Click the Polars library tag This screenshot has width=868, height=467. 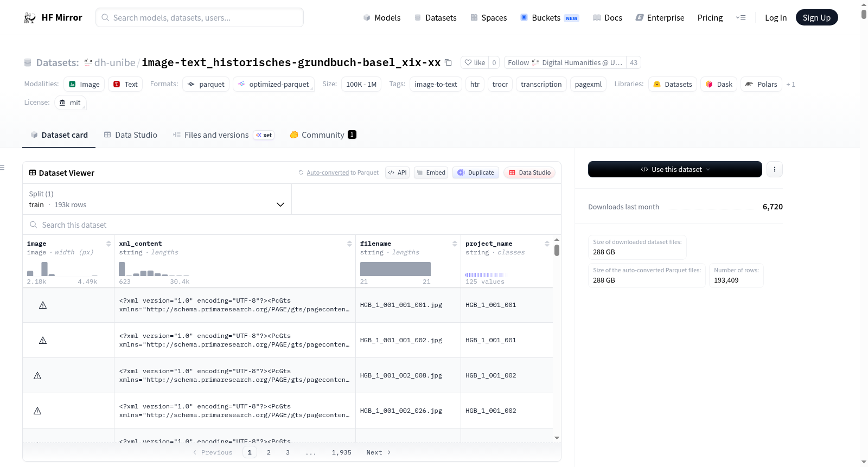tap(761, 84)
